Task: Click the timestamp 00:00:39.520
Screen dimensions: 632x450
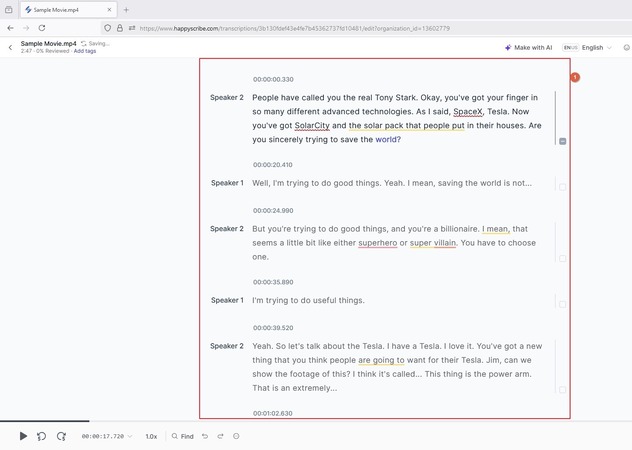Action: 273,328
